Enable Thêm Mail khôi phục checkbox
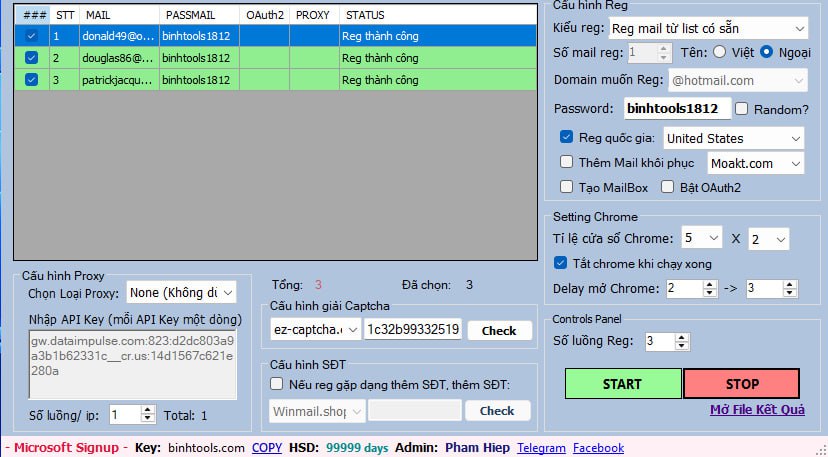This screenshot has width=828, height=457. click(x=566, y=162)
